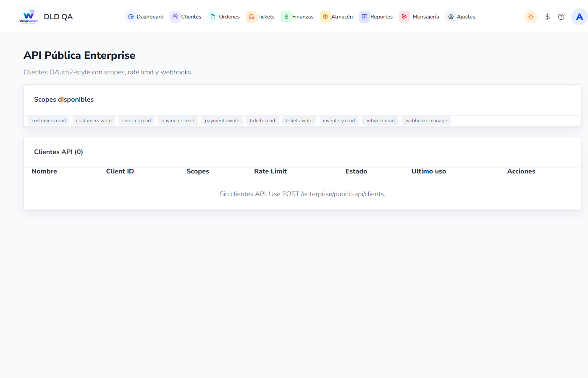Click the Rate Limit column header
Image resolution: width=588 pixels, height=378 pixels.
pos(270,171)
